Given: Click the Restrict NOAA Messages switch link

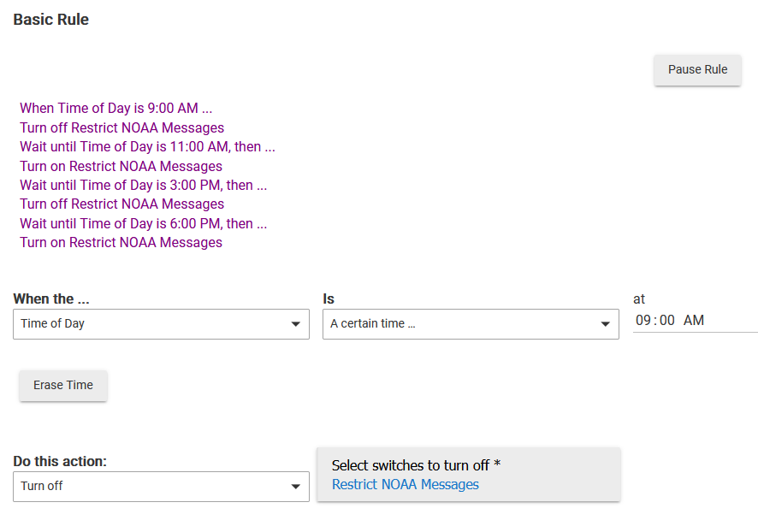Looking at the screenshot, I should [406, 485].
